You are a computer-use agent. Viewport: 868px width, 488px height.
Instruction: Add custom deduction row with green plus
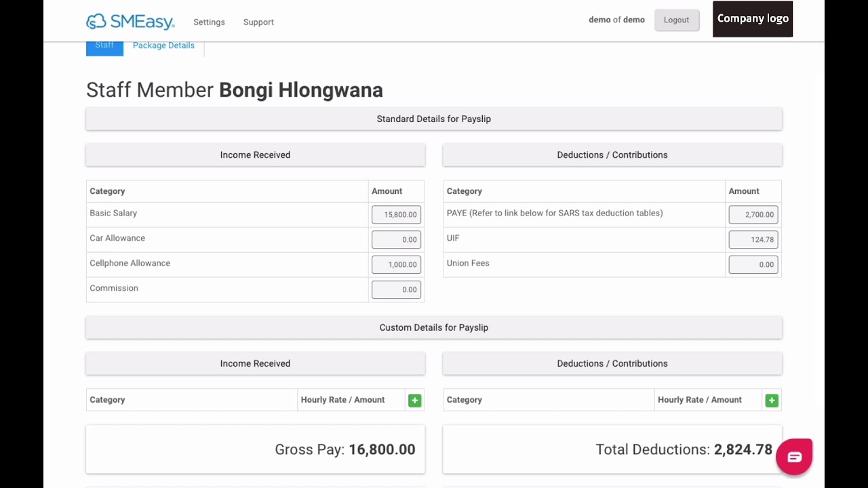pos(772,401)
